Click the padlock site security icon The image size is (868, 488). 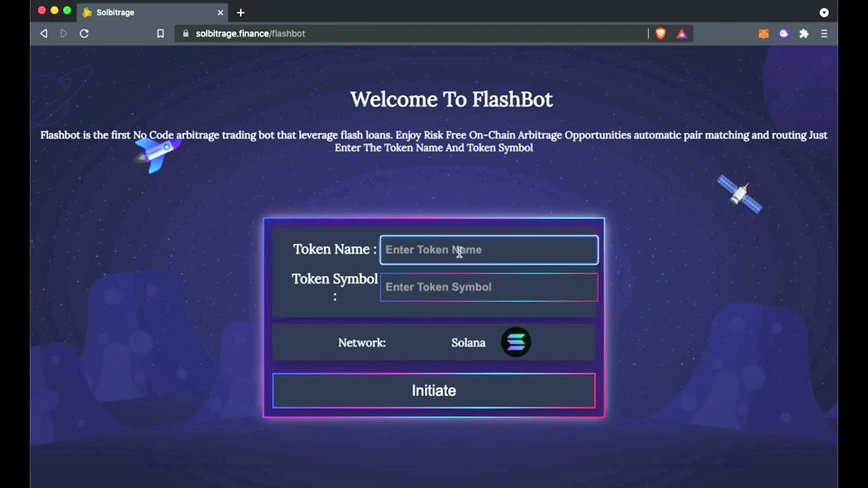[x=185, y=33]
